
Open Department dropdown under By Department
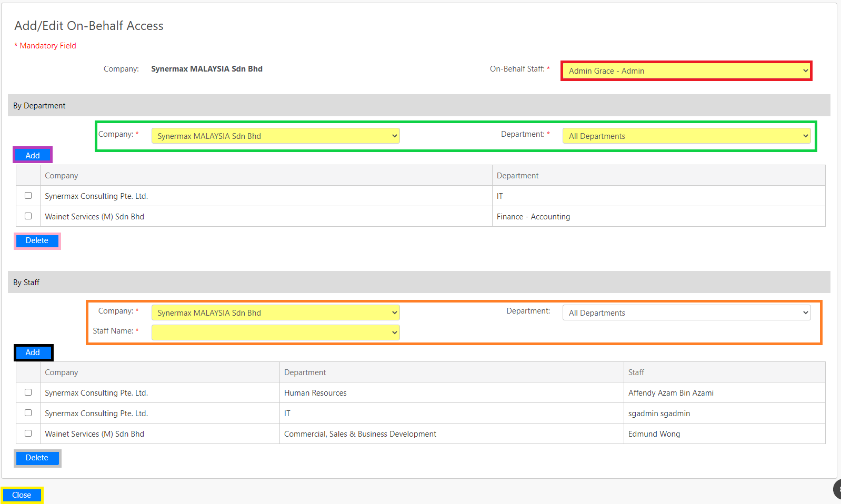(686, 136)
